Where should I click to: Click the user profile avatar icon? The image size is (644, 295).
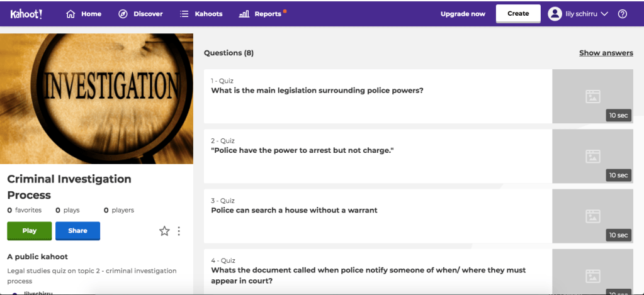coord(555,14)
